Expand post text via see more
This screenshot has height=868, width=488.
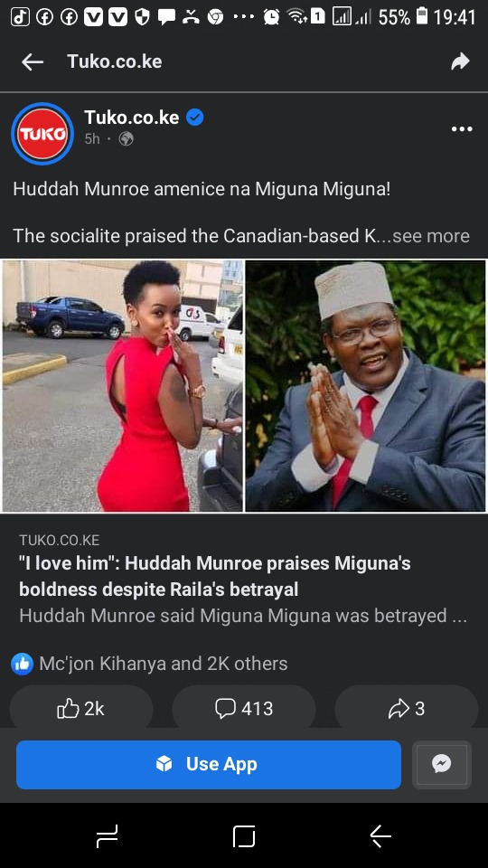tap(431, 236)
